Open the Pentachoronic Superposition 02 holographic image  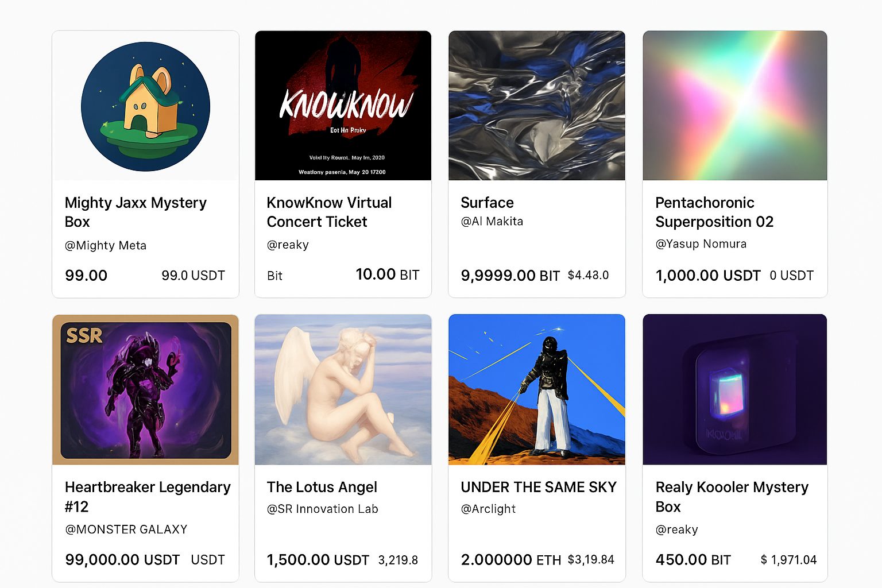coord(734,106)
